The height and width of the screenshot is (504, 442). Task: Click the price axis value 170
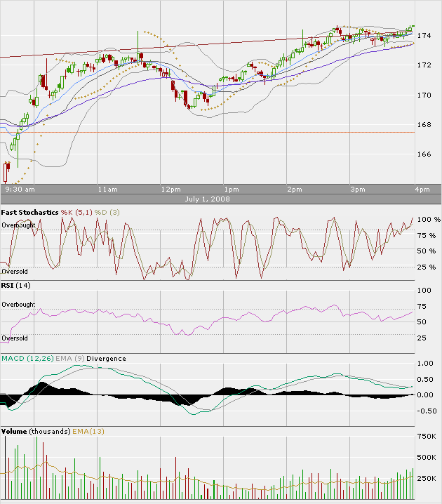pos(424,95)
